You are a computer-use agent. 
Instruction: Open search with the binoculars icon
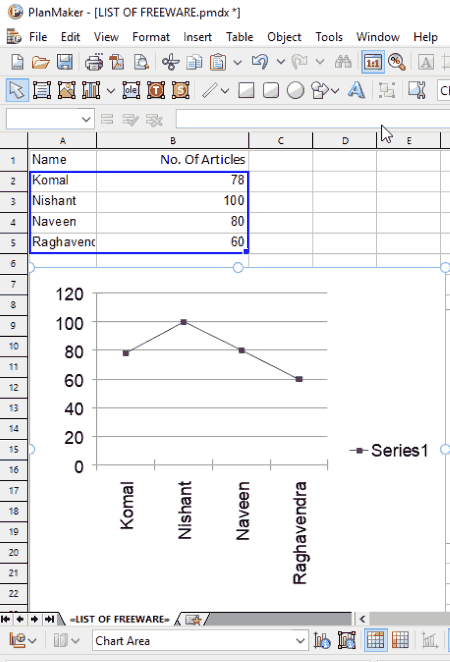(343, 62)
